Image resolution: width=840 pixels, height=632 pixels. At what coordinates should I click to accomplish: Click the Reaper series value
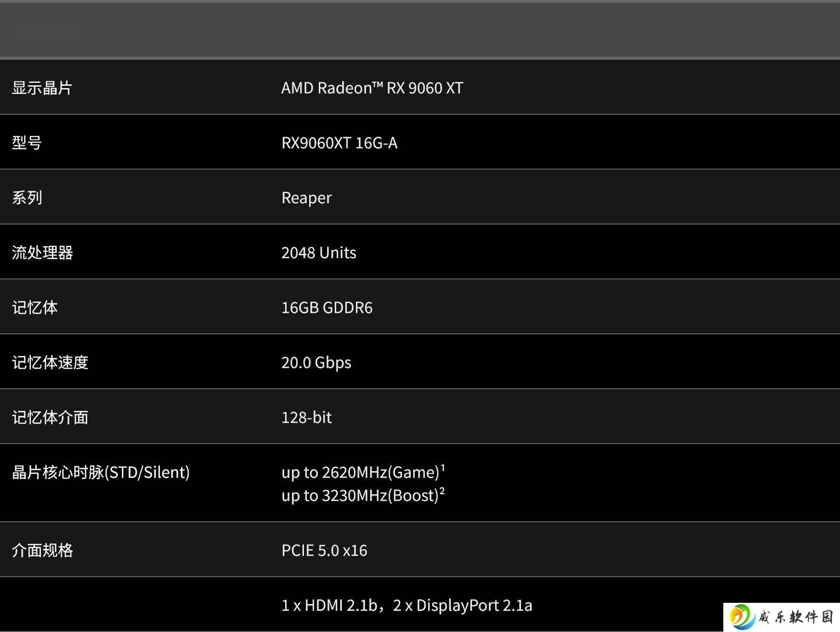tap(306, 198)
